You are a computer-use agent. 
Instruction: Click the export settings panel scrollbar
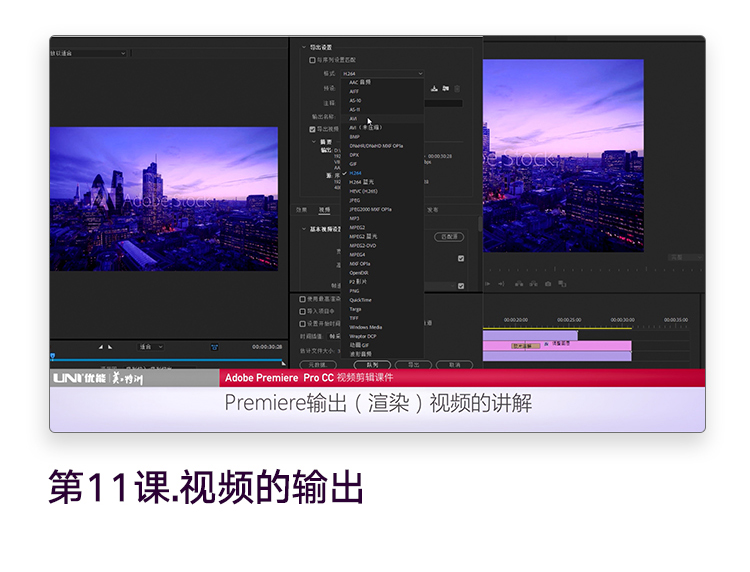point(480,224)
